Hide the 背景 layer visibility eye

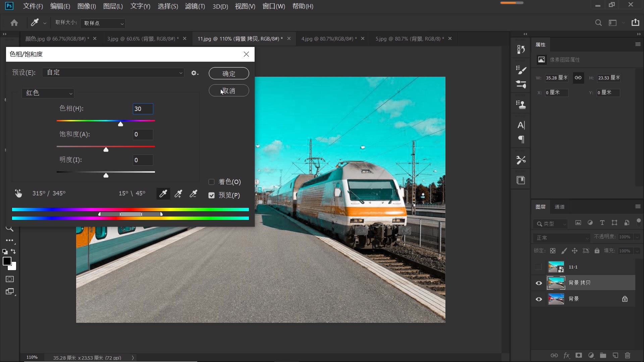point(539,299)
